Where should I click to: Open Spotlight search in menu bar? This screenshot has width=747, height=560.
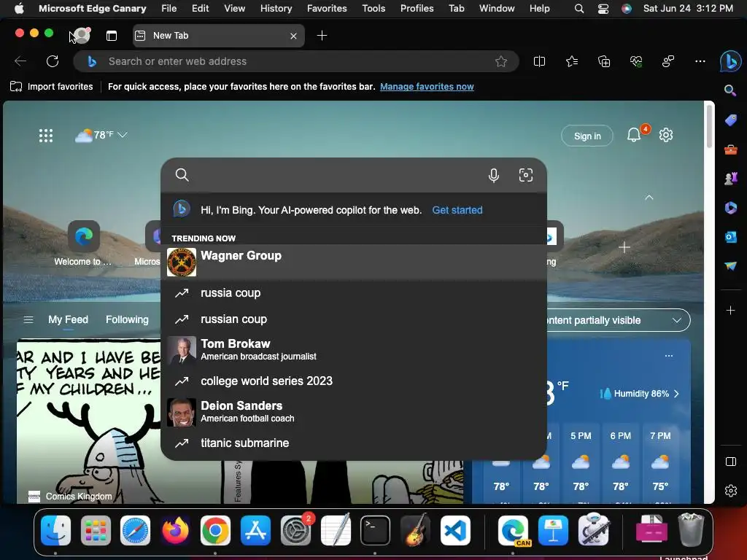tap(578, 8)
